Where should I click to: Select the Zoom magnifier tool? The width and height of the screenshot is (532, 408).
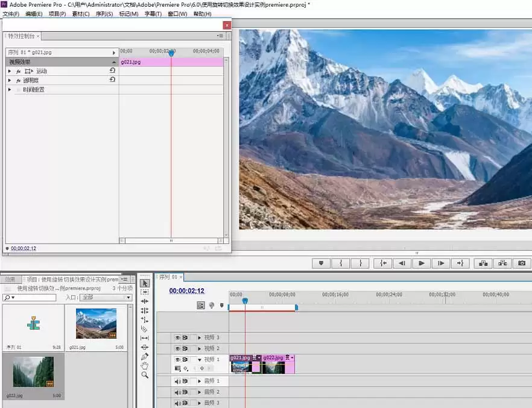[x=145, y=375]
